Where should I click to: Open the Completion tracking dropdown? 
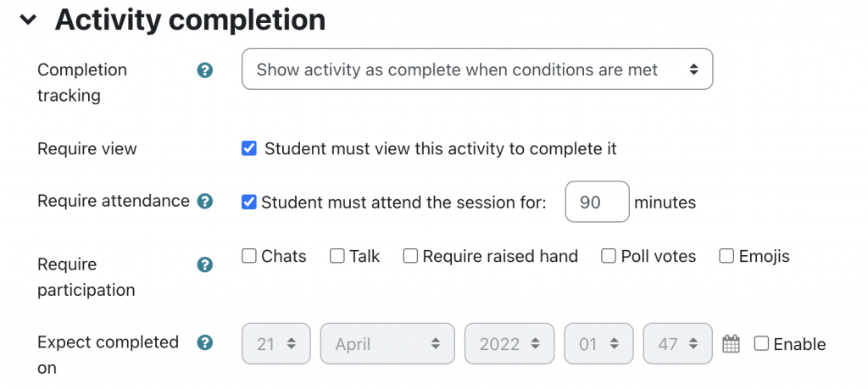coord(476,69)
